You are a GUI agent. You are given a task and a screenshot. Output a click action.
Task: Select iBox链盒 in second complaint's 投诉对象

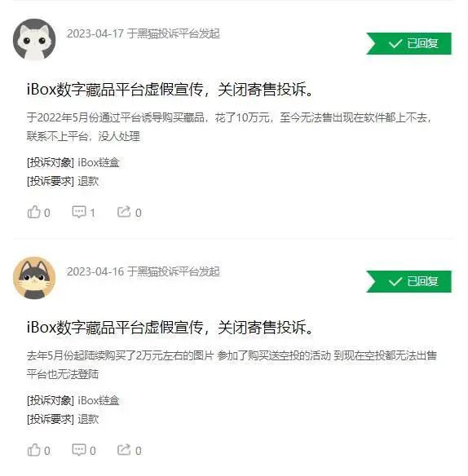[x=99, y=401]
